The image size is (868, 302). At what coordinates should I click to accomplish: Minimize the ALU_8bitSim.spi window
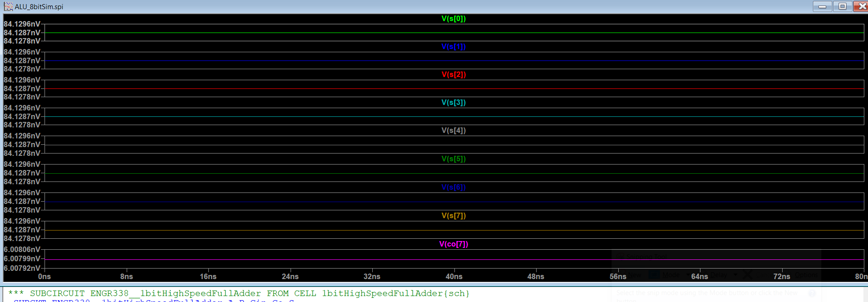822,6
